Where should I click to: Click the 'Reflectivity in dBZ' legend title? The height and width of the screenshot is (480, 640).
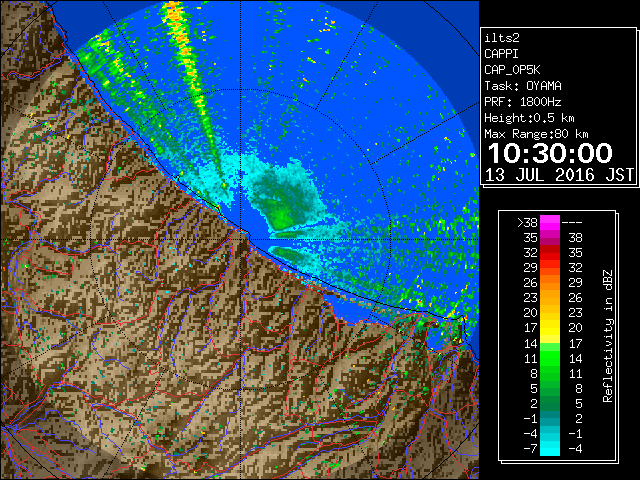click(x=608, y=336)
